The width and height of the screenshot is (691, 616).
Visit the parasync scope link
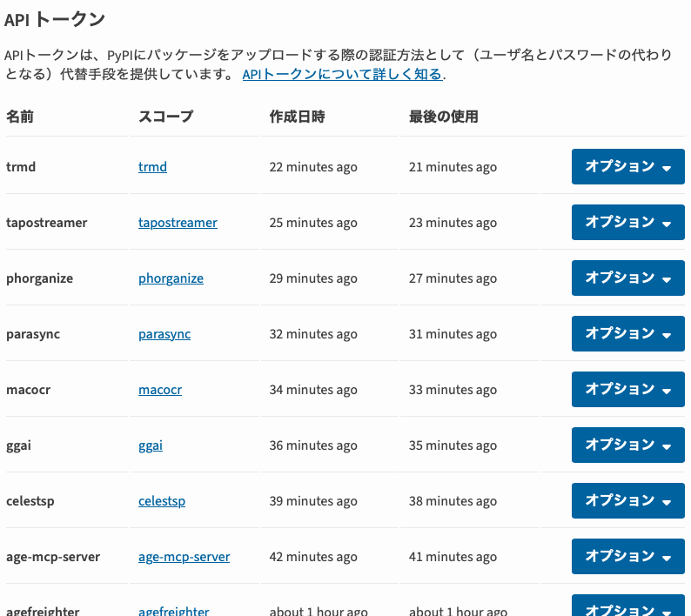pos(164,334)
